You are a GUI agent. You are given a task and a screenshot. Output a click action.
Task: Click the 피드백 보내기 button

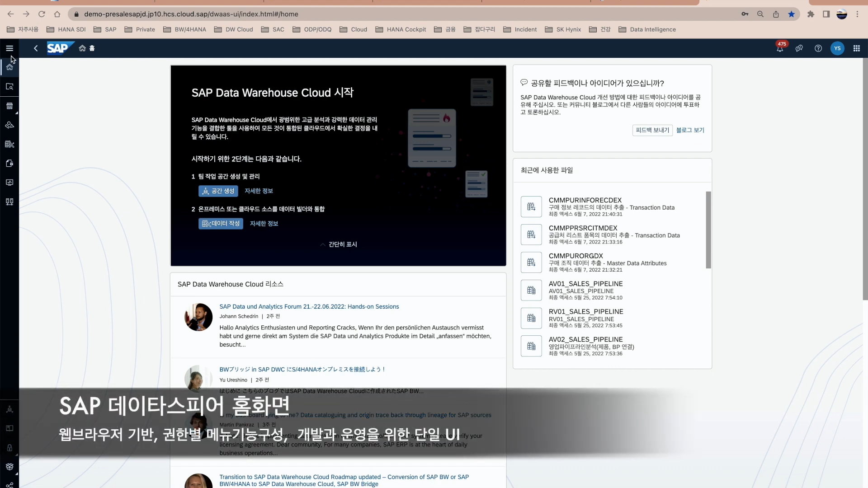[652, 130]
